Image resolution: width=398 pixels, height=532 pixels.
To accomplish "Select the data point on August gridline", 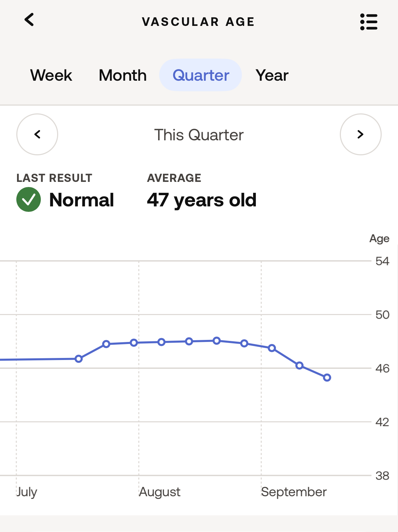I will [134, 343].
